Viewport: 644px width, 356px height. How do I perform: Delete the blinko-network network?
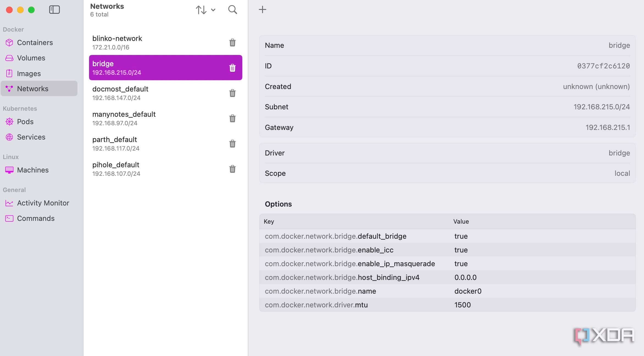click(232, 43)
